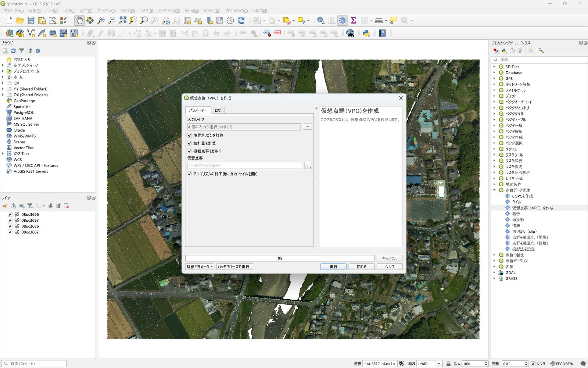Open the プラグイン menu
Screen dimensions: 588x368
tap(106, 11)
